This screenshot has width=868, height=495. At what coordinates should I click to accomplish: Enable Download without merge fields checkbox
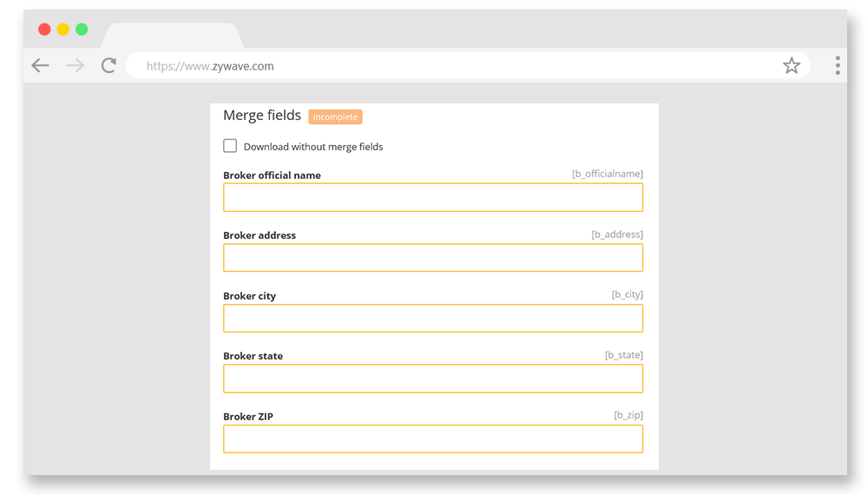(230, 146)
